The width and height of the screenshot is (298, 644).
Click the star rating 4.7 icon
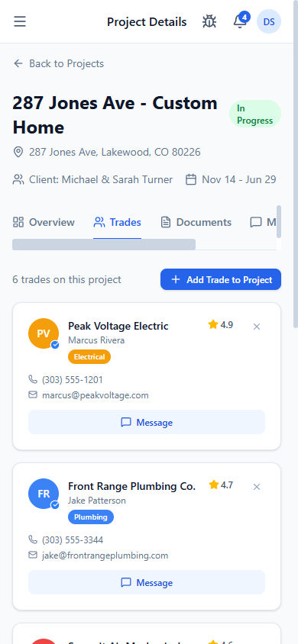(213, 485)
